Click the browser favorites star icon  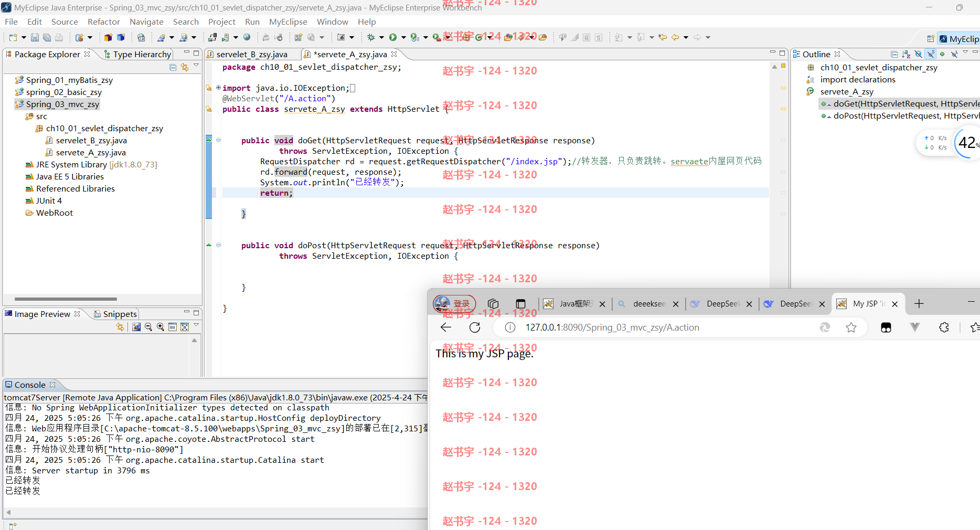click(x=851, y=327)
